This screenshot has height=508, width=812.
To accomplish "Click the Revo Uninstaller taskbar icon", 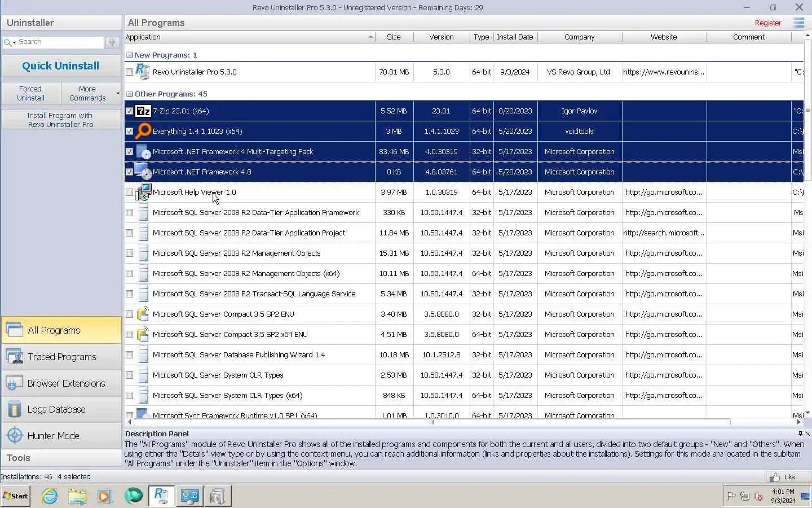I will pos(161,496).
